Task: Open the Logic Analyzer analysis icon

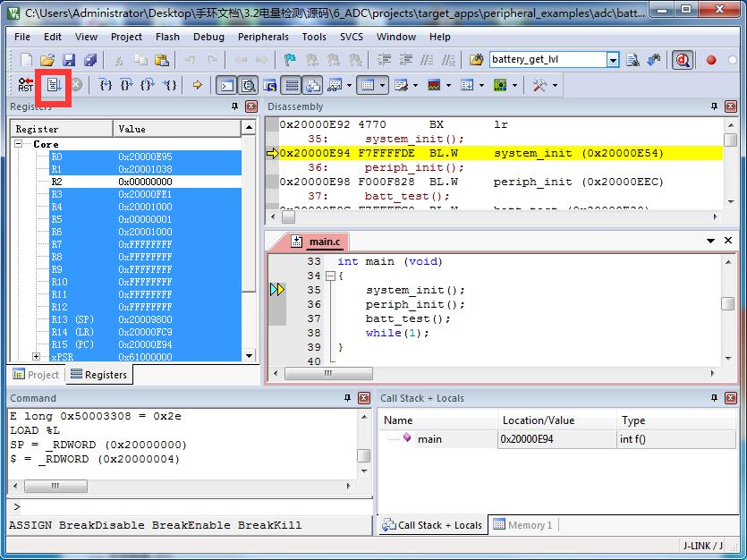Action: (x=434, y=86)
